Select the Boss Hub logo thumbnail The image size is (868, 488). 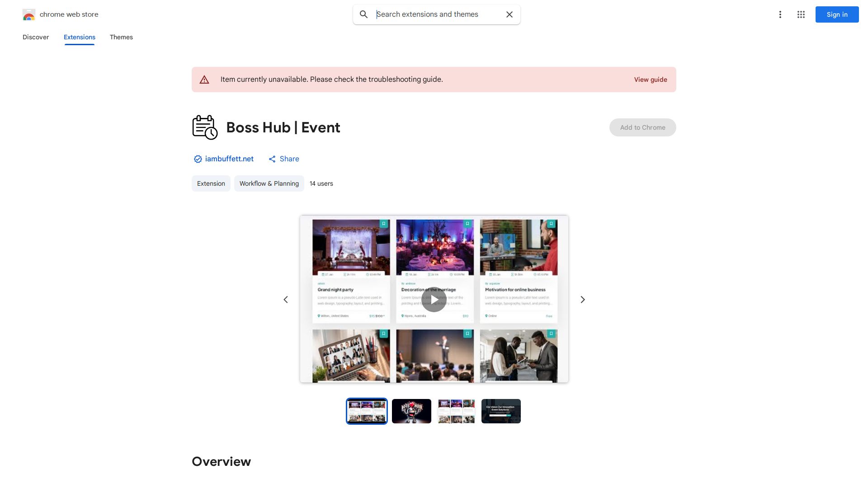pyautogui.click(x=411, y=411)
